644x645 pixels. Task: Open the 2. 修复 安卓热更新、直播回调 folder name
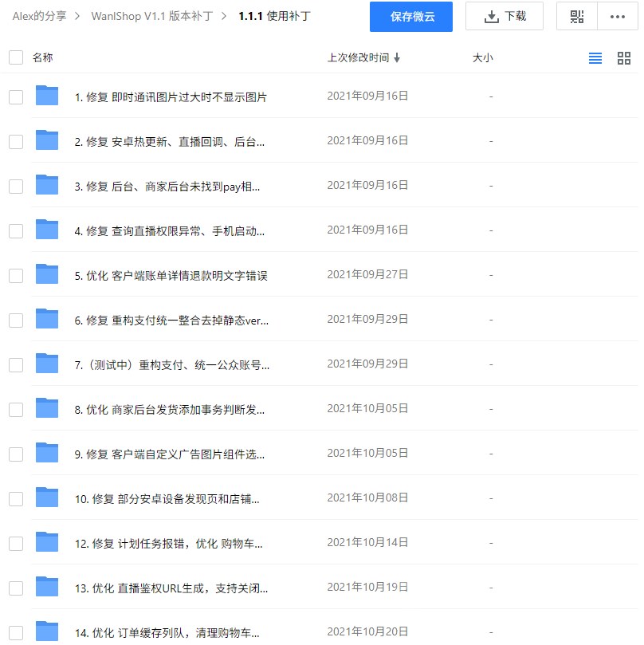click(170, 142)
